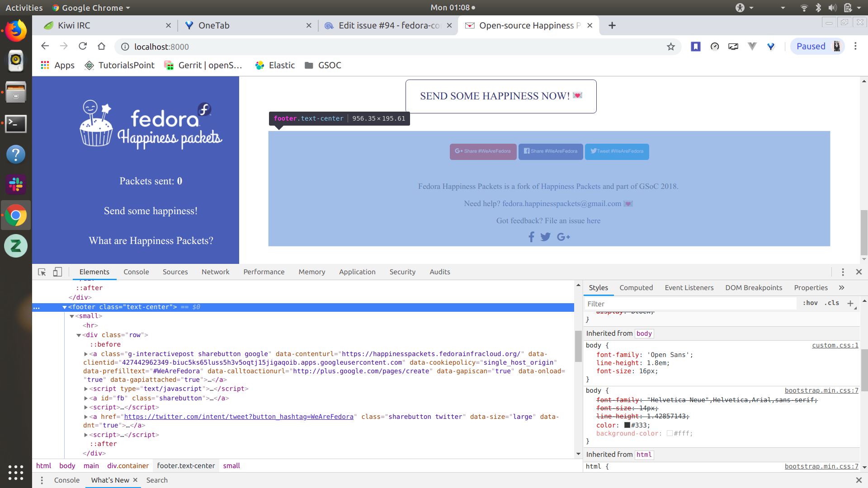This screenshot has width=868, height=488.
Task: Close the Kiwi IRC tab
Action: [x=168, y=26]
